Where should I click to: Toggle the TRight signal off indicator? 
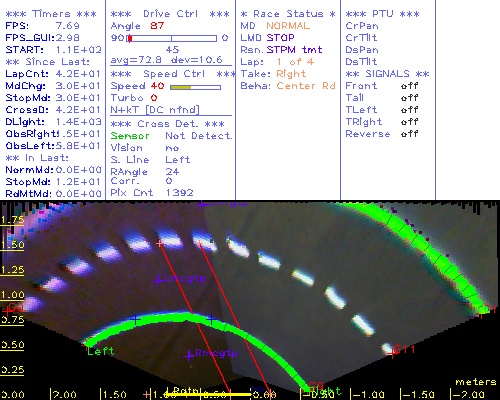coord(409,122)
